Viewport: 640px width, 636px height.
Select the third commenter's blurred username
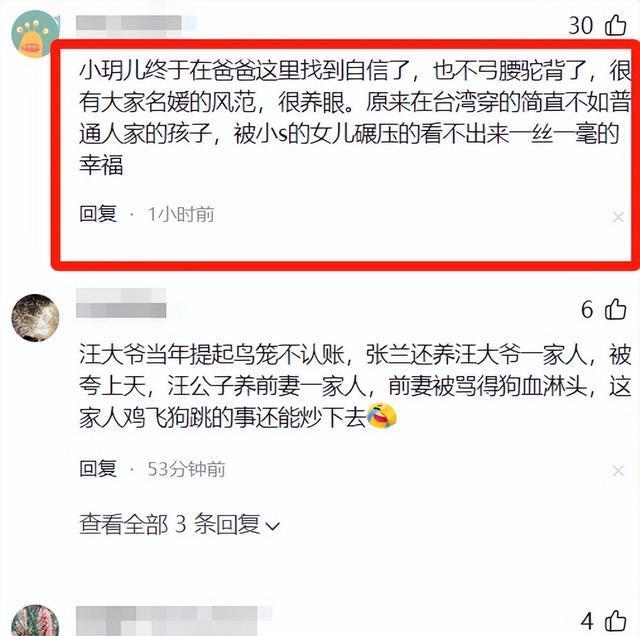[x=173, y=621]
